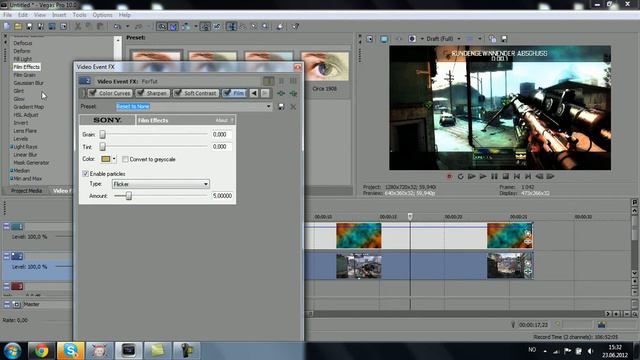The width and height of the screenshot is (640, 360).
Task: Click Play From Start button
Action: 472,176
